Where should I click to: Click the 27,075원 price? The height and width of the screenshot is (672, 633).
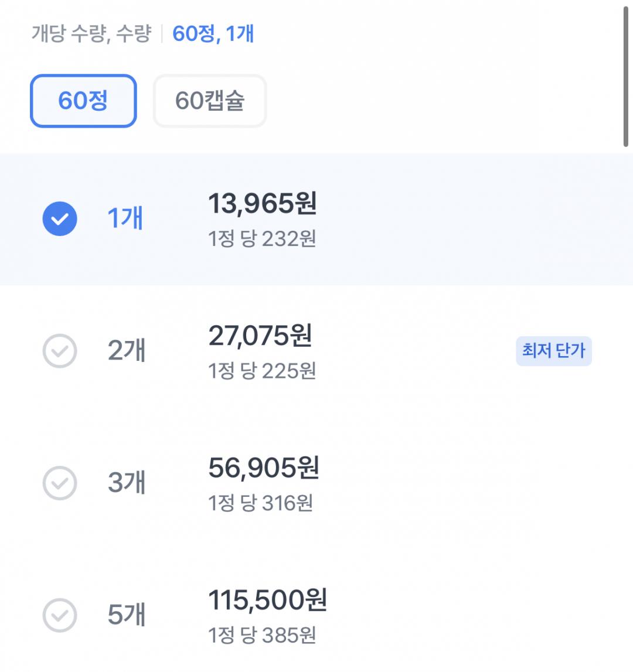260,336
